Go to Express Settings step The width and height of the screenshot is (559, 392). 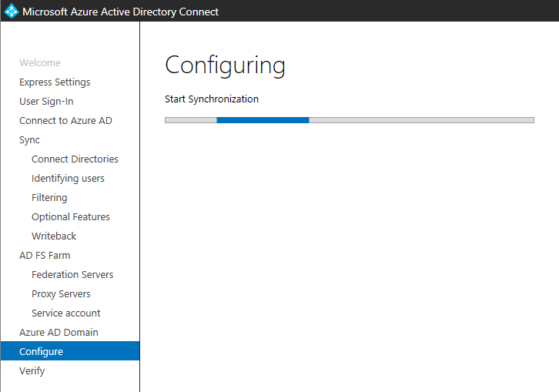[55, 82]
